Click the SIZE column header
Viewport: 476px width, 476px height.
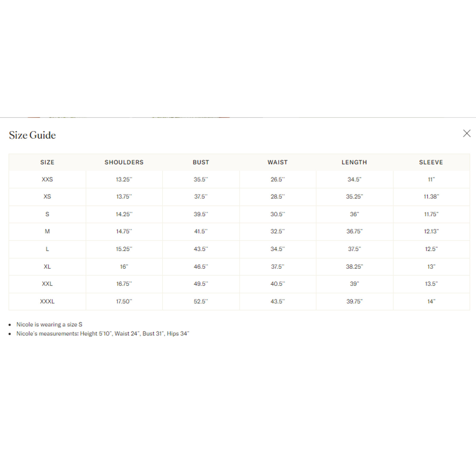[47, 162]
